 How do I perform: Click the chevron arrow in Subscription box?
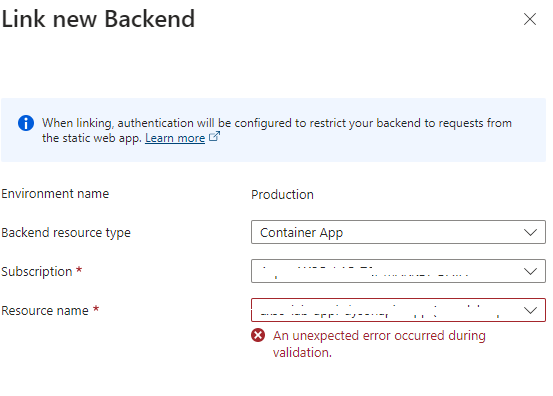[x=530, y=271]
